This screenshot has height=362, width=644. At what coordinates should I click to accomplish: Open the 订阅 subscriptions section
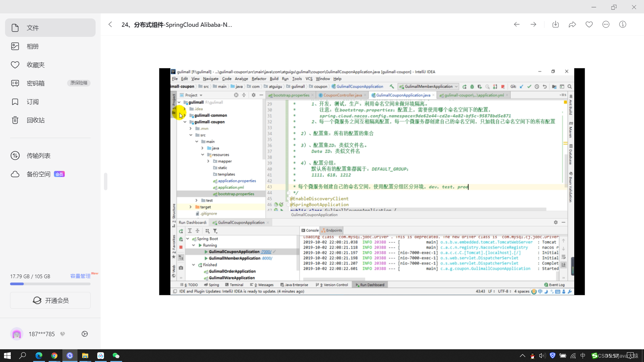50,102
